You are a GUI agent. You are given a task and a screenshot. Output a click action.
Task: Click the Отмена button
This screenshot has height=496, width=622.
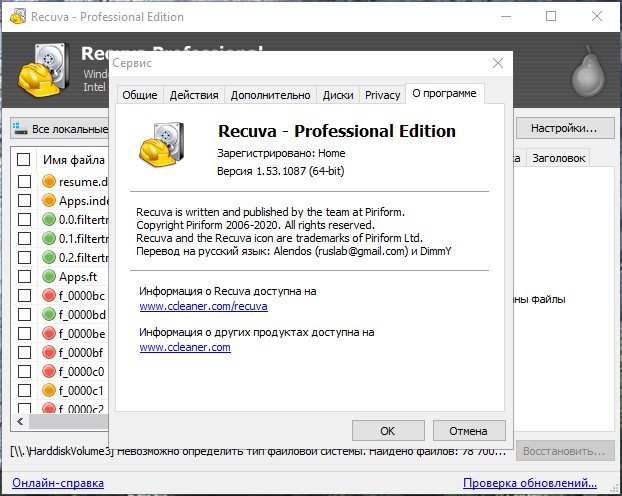469,431
